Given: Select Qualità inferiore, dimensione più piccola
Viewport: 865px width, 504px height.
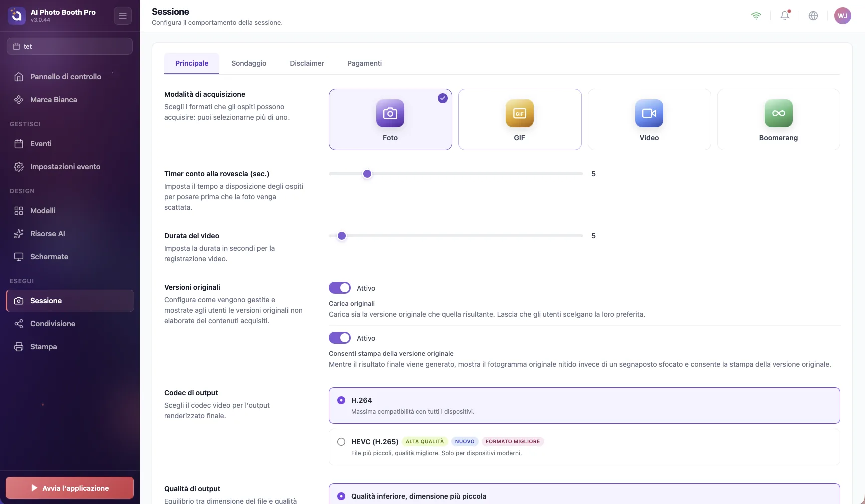Looking at the screenshot, I should 584,494.
